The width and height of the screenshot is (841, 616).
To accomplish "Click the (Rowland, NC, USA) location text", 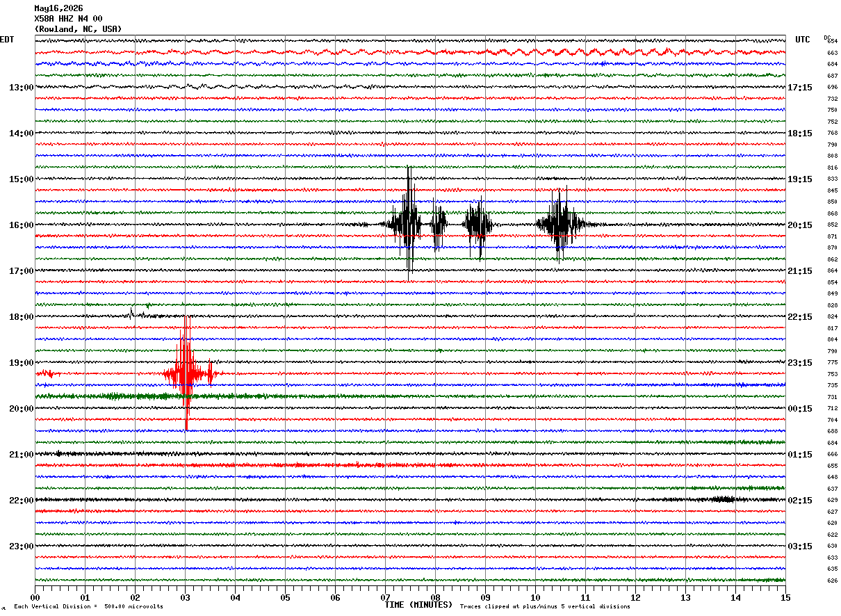I will pyautogui.click(x=78, y=29).
